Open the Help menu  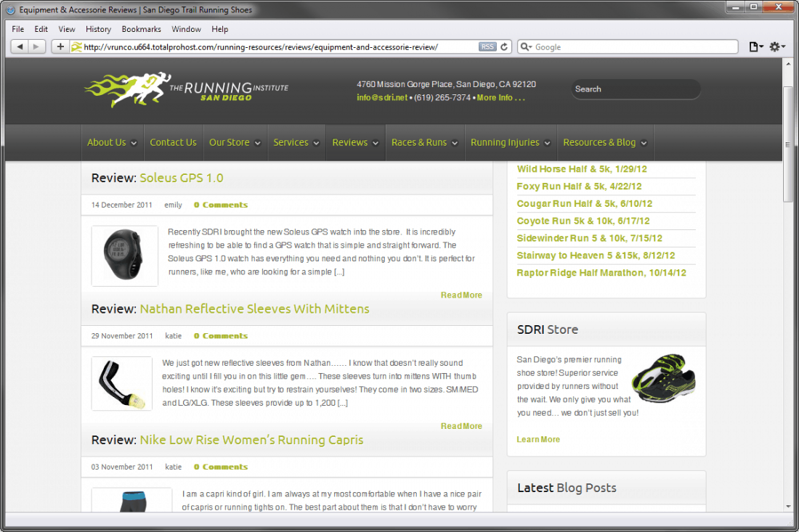click(x=219, y=29)
